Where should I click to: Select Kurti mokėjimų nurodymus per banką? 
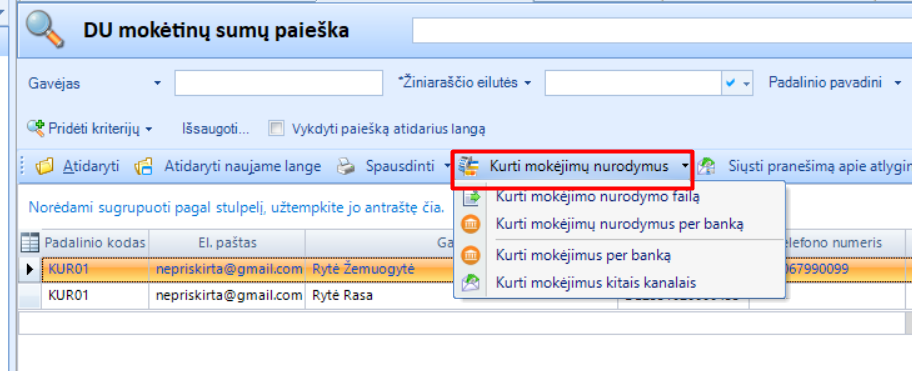[620, 224]
